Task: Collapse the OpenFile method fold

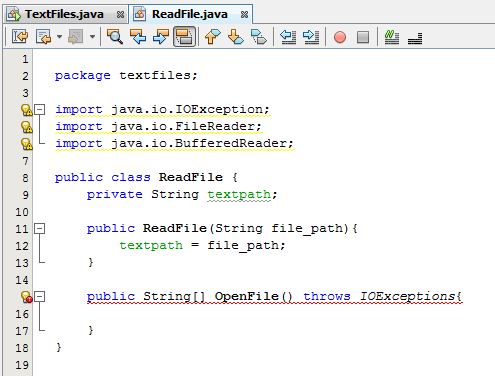Action: click(40, 296)
